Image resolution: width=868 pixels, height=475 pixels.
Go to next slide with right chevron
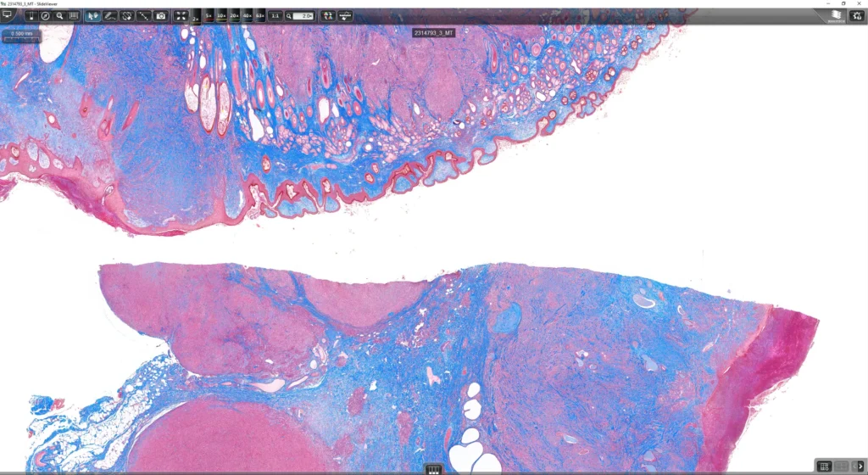point(860,467)
